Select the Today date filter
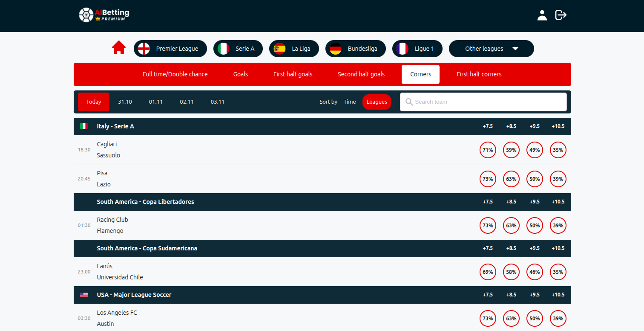The height and width of the screenshot is (331, 644). click(x=94, y=102)
